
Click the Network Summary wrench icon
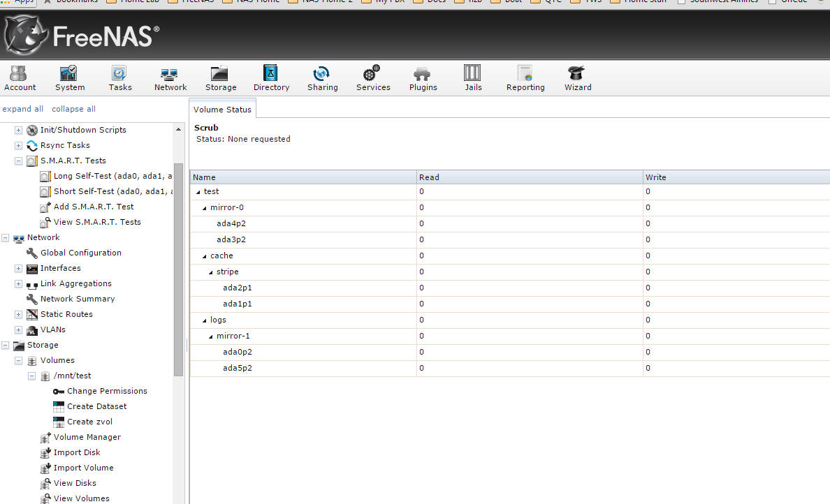(x=32, y=299)
